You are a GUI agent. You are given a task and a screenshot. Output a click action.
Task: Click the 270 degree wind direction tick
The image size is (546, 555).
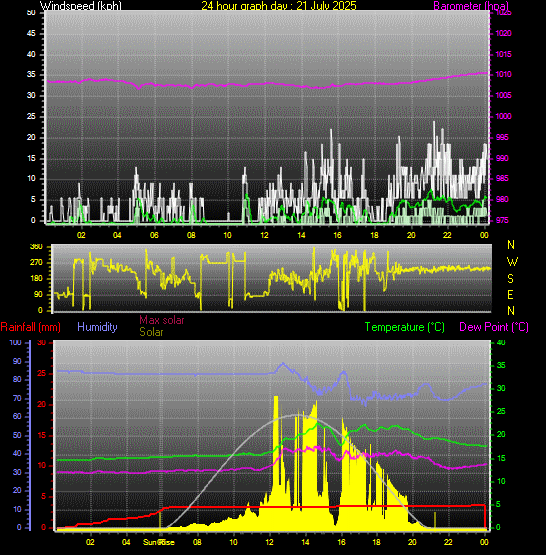[x=36, y=262]
